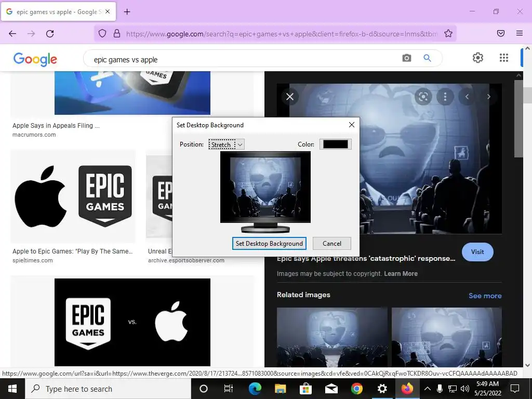Image resolution: width=532 pixels, height=399 pixels.
Task: Open 'Apple Says in Appeals Filing ...' result
Action: (56, 126)
